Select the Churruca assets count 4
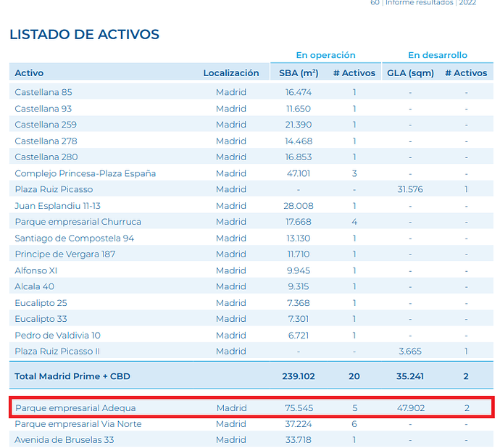 [354, 222]
